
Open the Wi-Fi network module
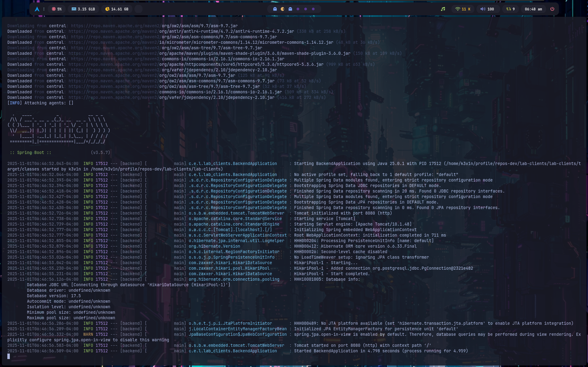pyautogui.click(x=463, y=9)
